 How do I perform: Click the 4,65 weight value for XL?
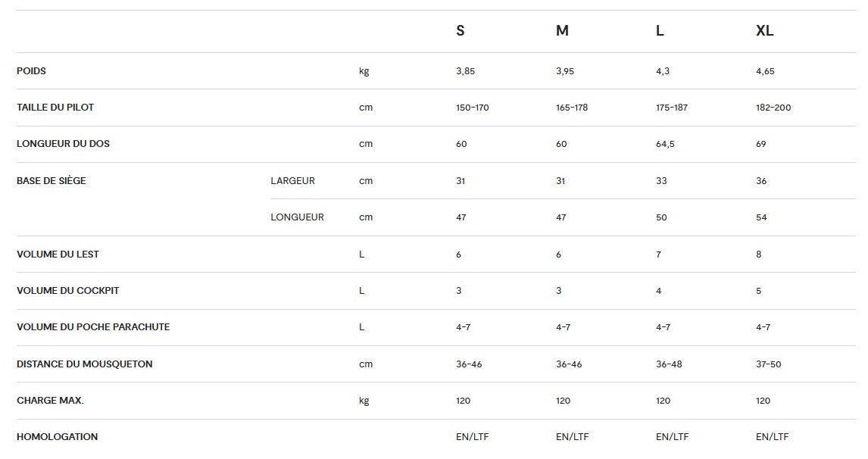(765, 71)
